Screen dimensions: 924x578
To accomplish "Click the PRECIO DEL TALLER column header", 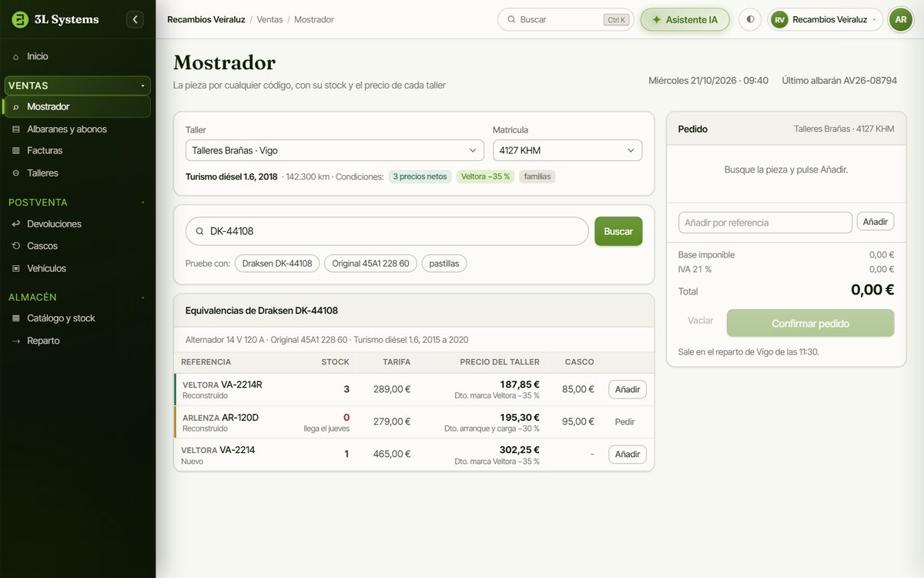I will coord(500,362).
